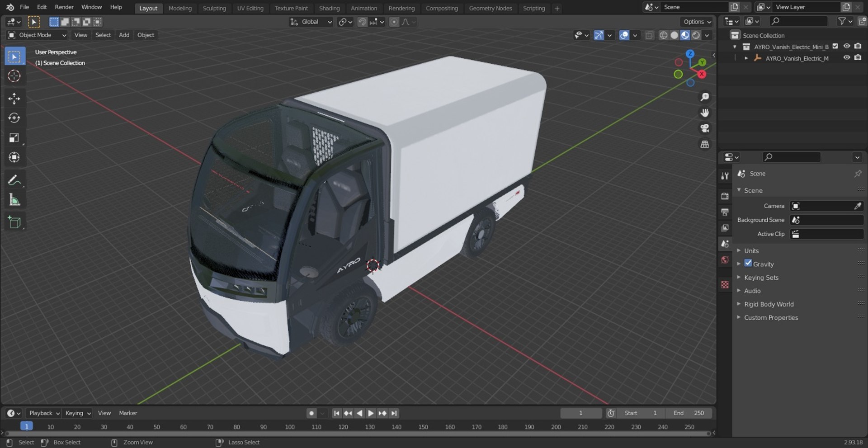
Task: Jump to the timeline start frame
Action: [x=336, y=413]
